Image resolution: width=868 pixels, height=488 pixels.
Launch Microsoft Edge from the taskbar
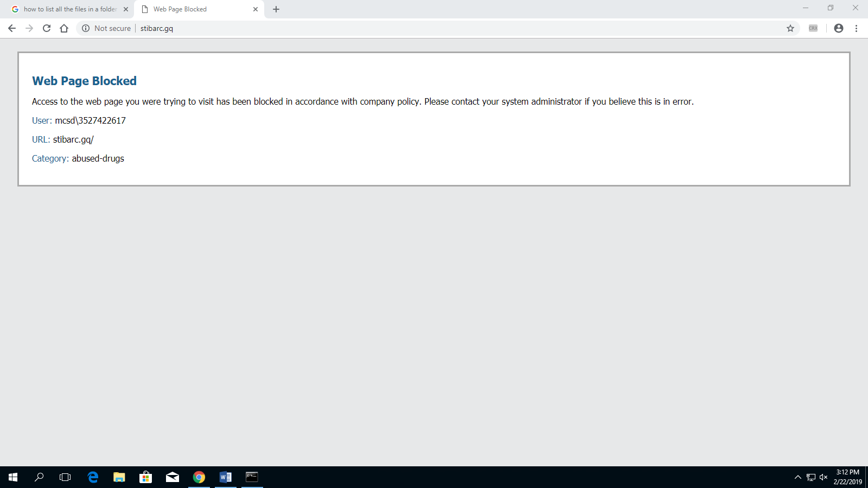coord(93,477)
